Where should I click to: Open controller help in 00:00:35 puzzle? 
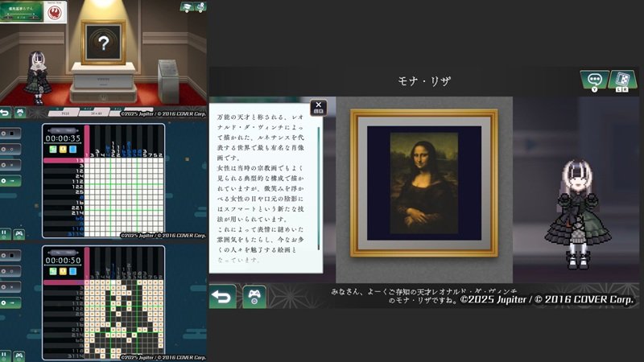coord(19,234)
